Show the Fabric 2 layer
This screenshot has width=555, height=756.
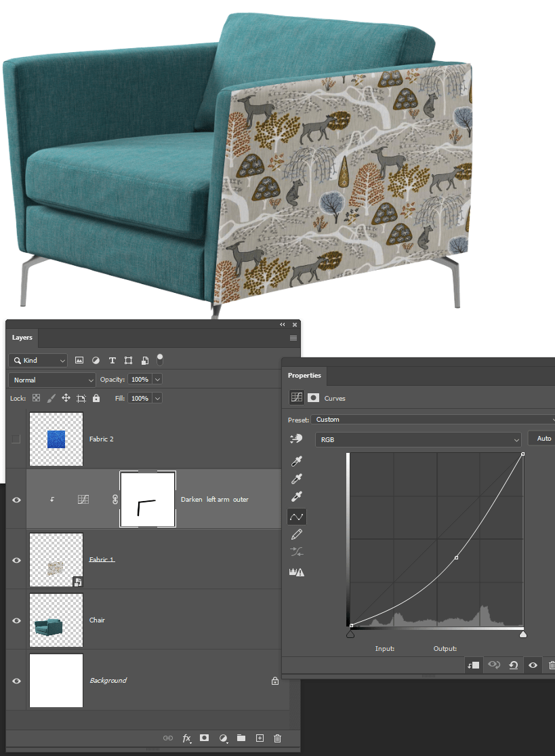(16, 439)
